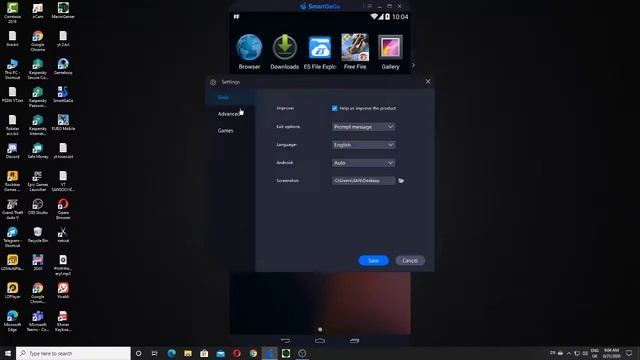Open Microsoft Edge from the taskbar
The height and width of the screenshot is (360, 640).
coord(171,353)
